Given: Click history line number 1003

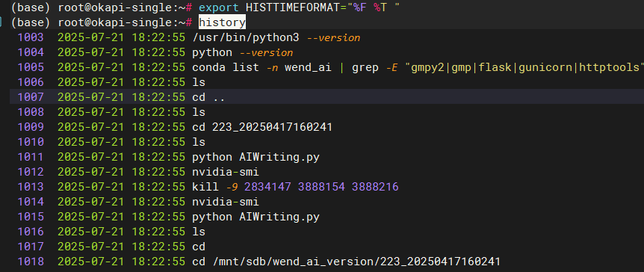Looking at the screenshot, I should click(x=31, y=38).
